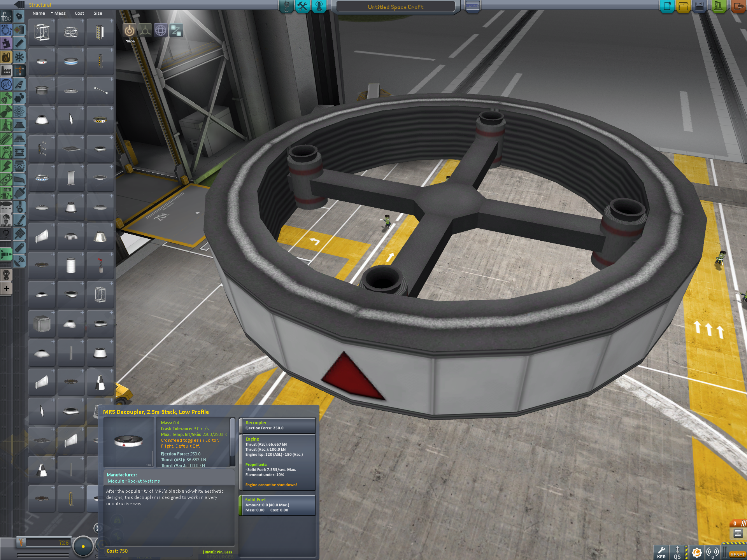Image resolution: width=747 pixels, height=560 pixels.
Task: Pick the white cylinder structural part
Action: [x=71, y=266]
